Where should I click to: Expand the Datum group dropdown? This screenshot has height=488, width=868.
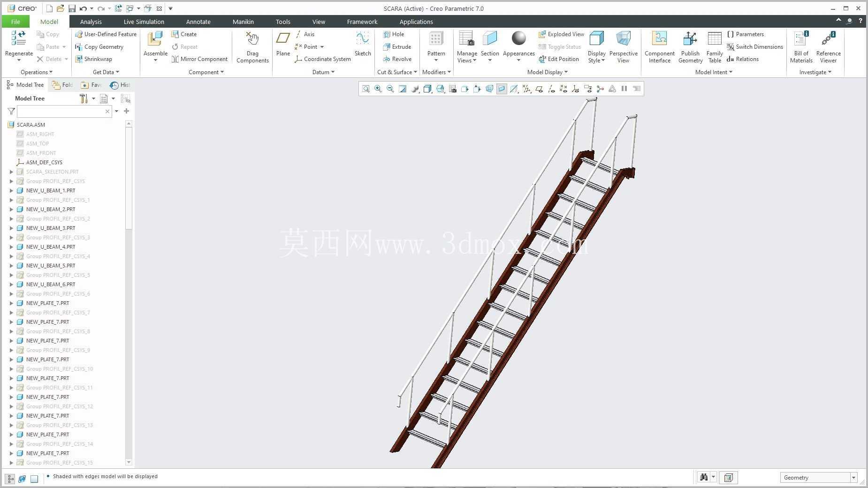[323, 72]
